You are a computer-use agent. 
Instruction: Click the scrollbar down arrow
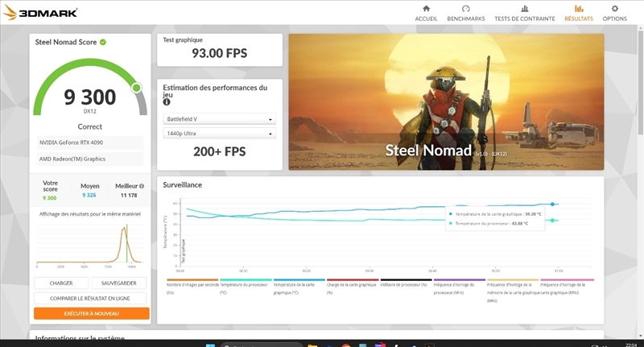coord(640,335)
